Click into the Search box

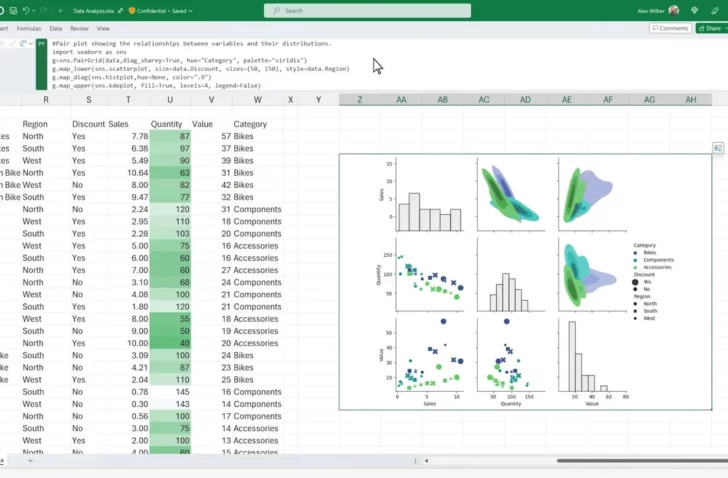tap(367, 11)
